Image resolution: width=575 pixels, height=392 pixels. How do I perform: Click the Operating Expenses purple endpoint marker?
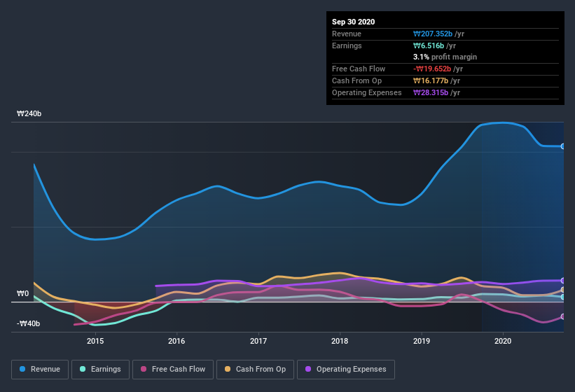click(562, 281)
